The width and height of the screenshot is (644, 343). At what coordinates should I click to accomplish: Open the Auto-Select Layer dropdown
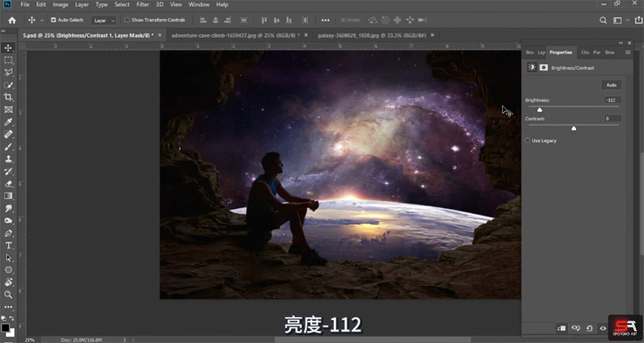(x=104, y=20)
